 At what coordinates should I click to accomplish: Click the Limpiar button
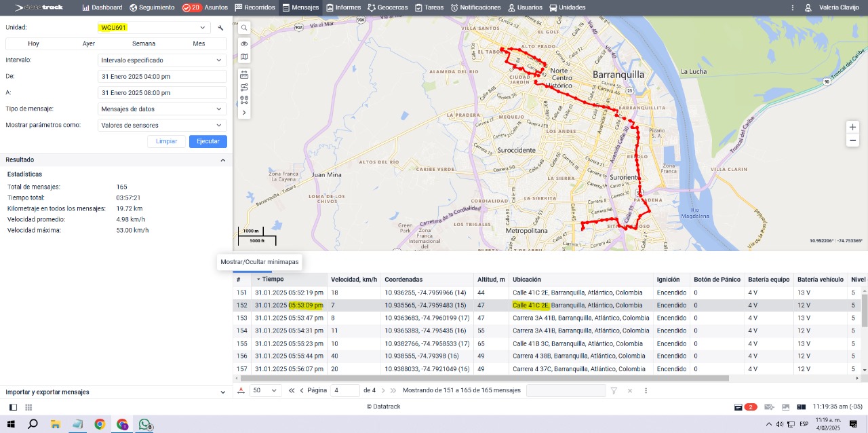[x=166, y=141]
